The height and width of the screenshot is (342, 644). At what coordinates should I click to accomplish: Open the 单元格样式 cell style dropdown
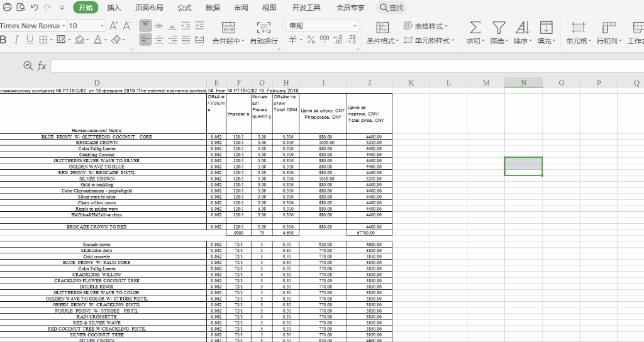click(429, 40)
